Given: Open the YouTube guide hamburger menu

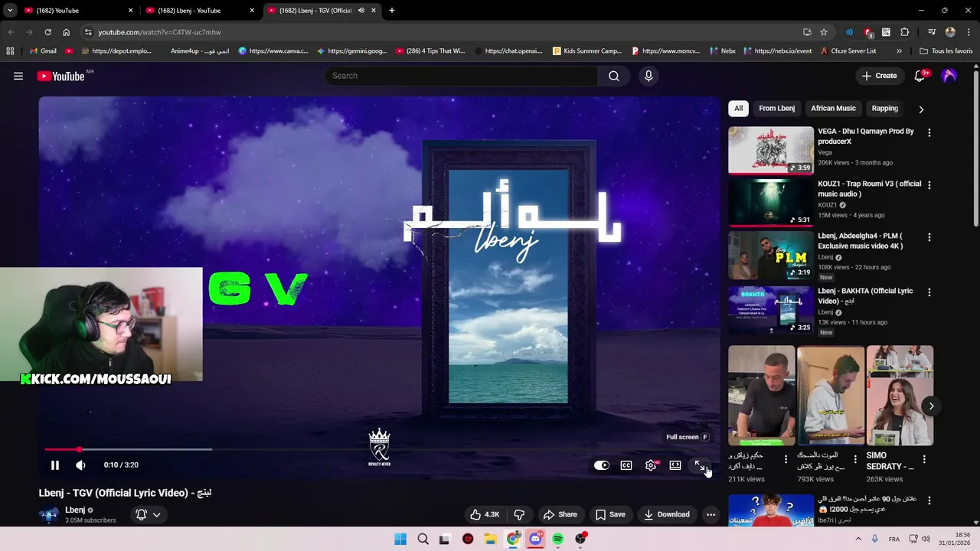Looking at the screenshot, I should 18,76.
